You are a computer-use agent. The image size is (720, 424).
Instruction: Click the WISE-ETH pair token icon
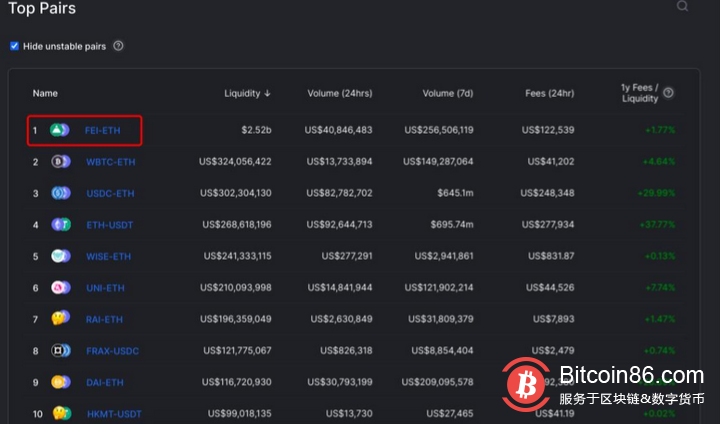pos(60,256)
